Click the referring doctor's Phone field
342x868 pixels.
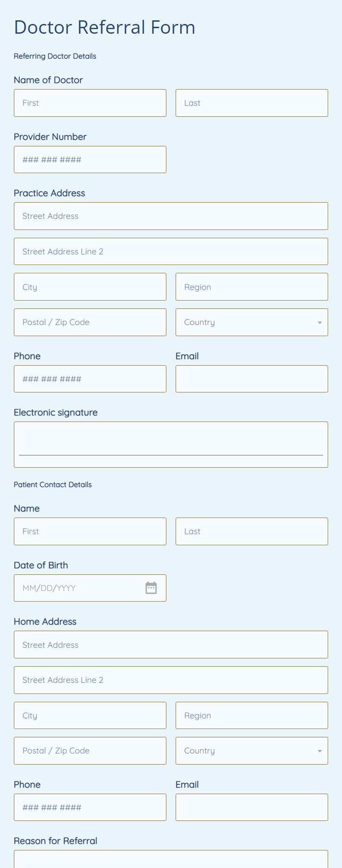click(90, 379)
